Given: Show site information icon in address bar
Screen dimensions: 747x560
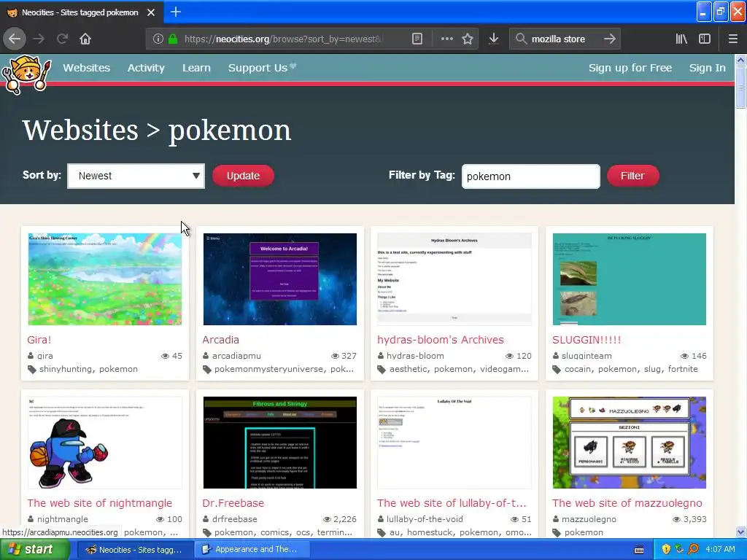Looking at the screenshot, I should [x=158, y=39].
